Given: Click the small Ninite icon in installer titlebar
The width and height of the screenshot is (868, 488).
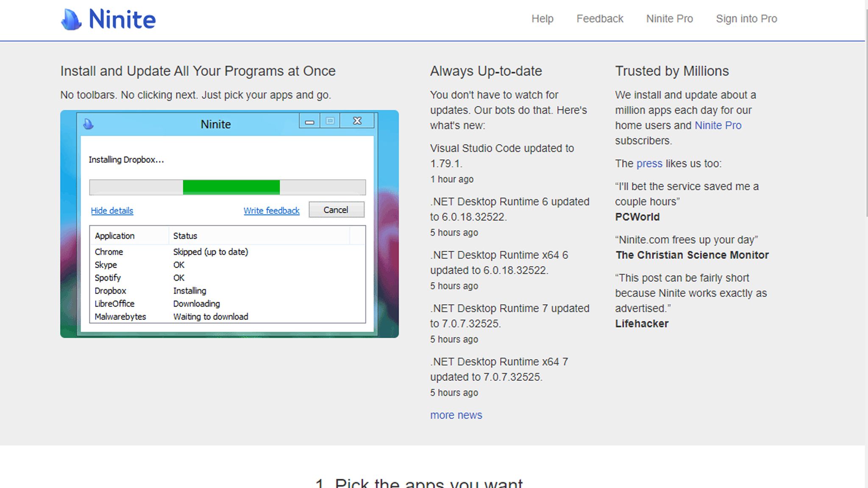Looking at the screenshot, I should coord(88,124).
